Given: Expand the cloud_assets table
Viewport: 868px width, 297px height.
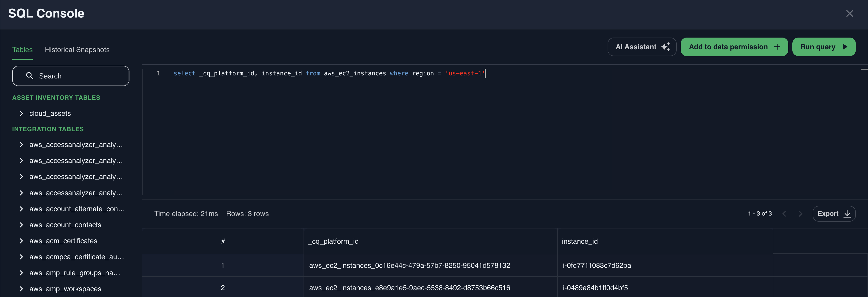Looking at the screenshot, I should (x=21, y=114).
